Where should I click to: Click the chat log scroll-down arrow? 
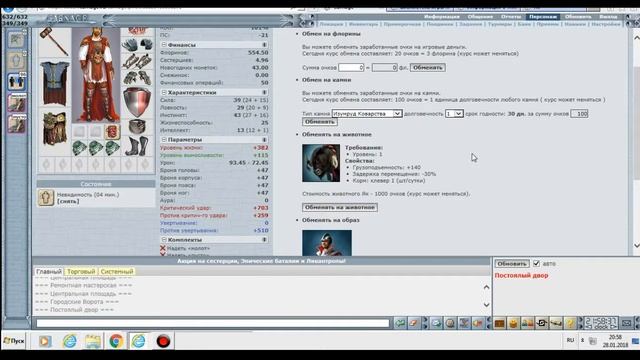click(x=486, y=304)
